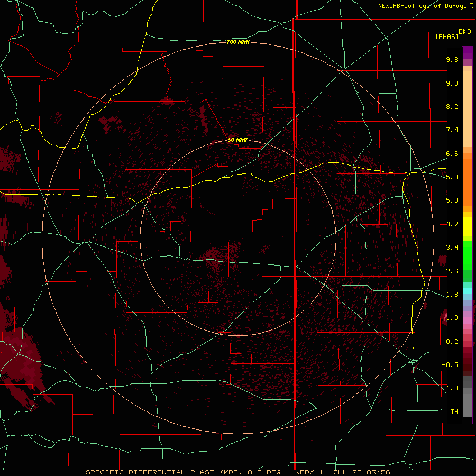Click the 2.6 scale value
476x476 pixels.
point(452,271)
